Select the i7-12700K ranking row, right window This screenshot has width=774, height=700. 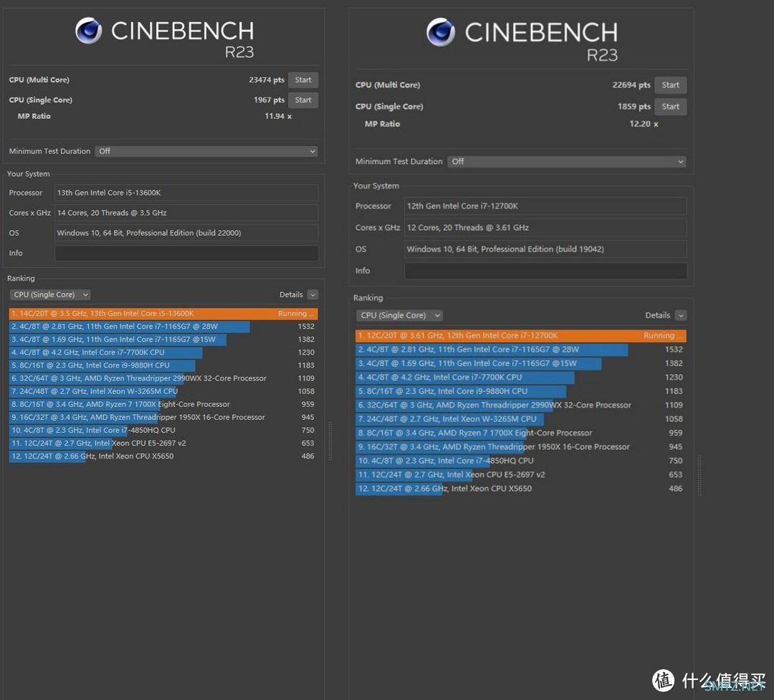coord(521,336)
